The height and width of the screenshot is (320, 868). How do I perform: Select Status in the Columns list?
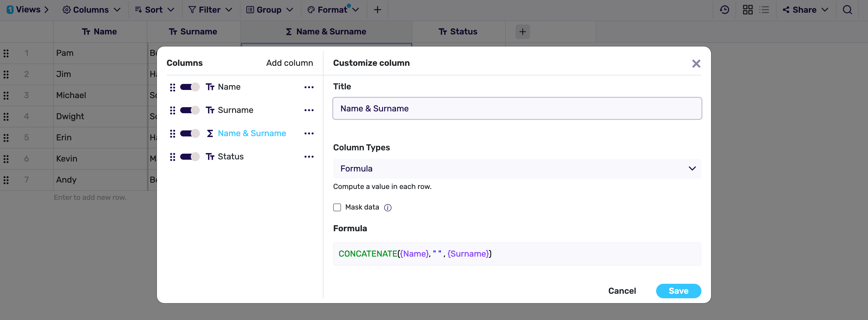(231, 157)
